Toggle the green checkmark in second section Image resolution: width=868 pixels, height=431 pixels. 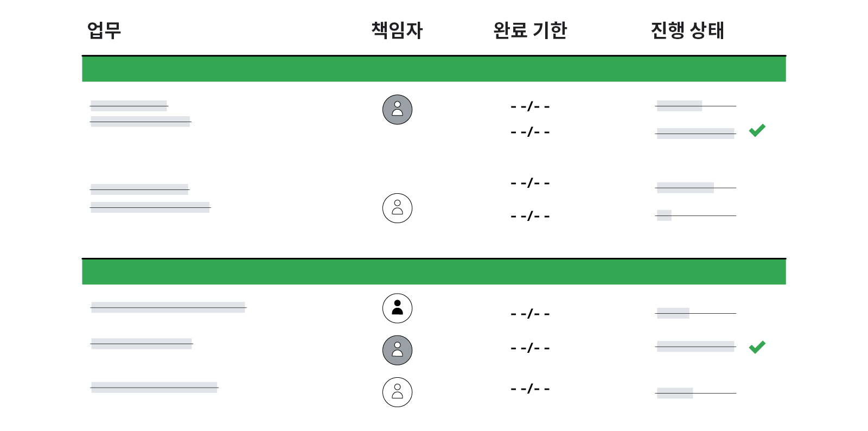coord(757,347)
